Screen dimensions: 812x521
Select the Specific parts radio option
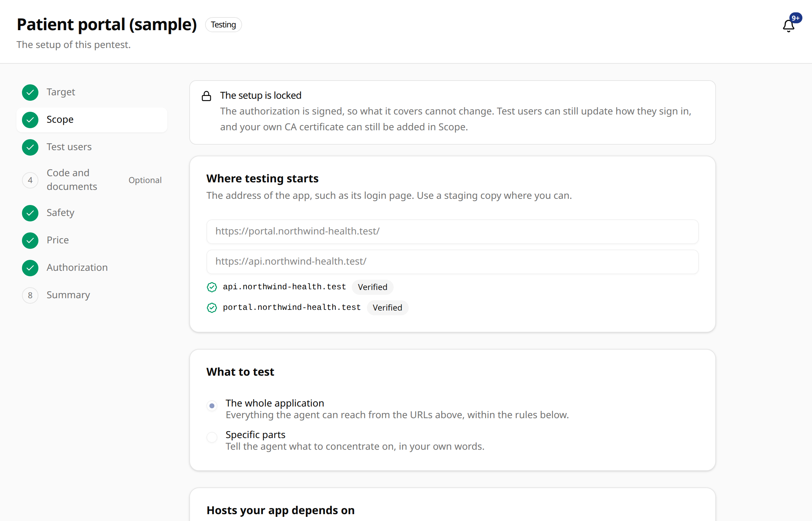pyautogui.click(x=212, y=437)
